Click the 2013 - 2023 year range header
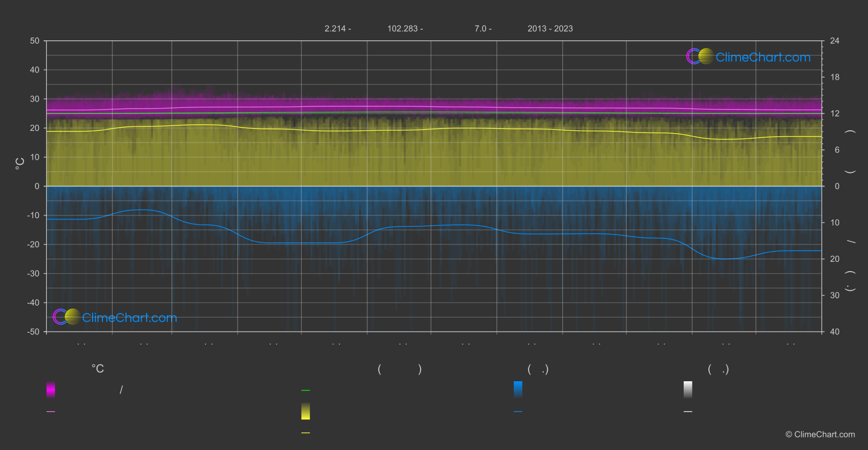868x450 pixels. pyautogui.click(x=550, y=28)
